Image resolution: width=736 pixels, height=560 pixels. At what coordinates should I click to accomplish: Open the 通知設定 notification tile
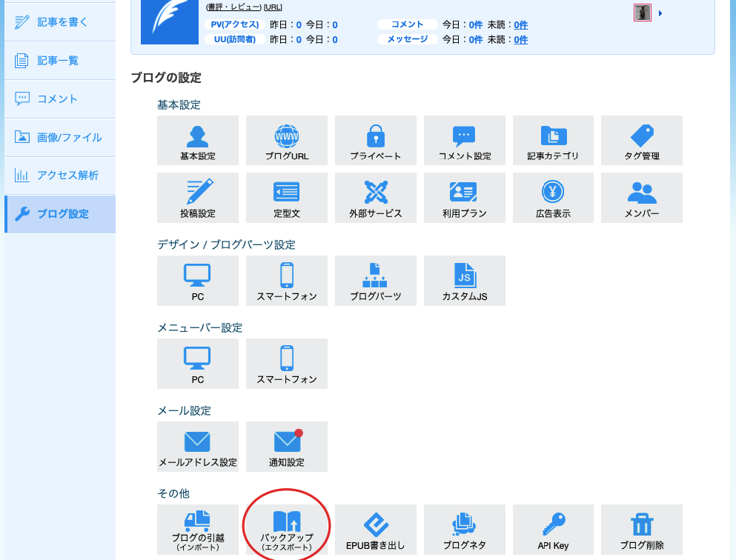pos(287,447)
